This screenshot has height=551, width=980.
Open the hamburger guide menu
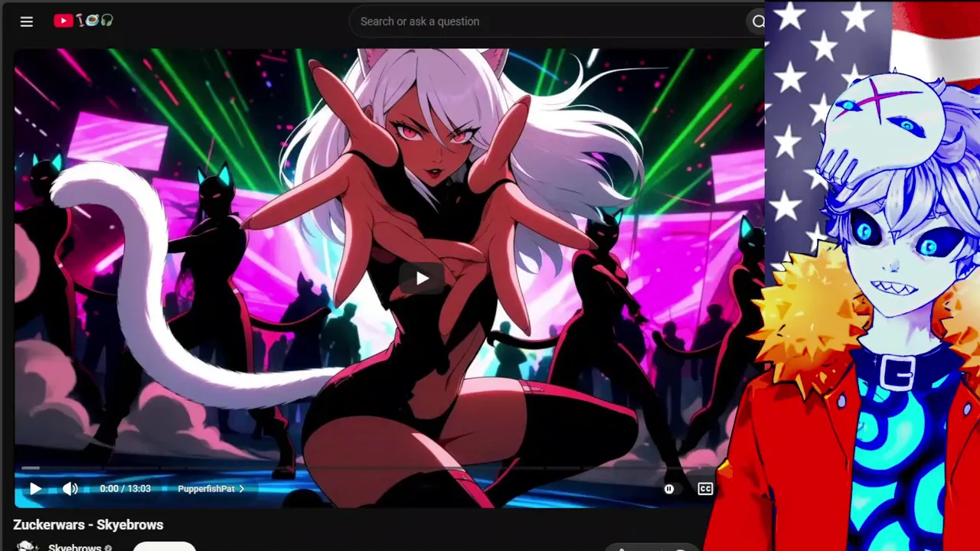[27, 21]
